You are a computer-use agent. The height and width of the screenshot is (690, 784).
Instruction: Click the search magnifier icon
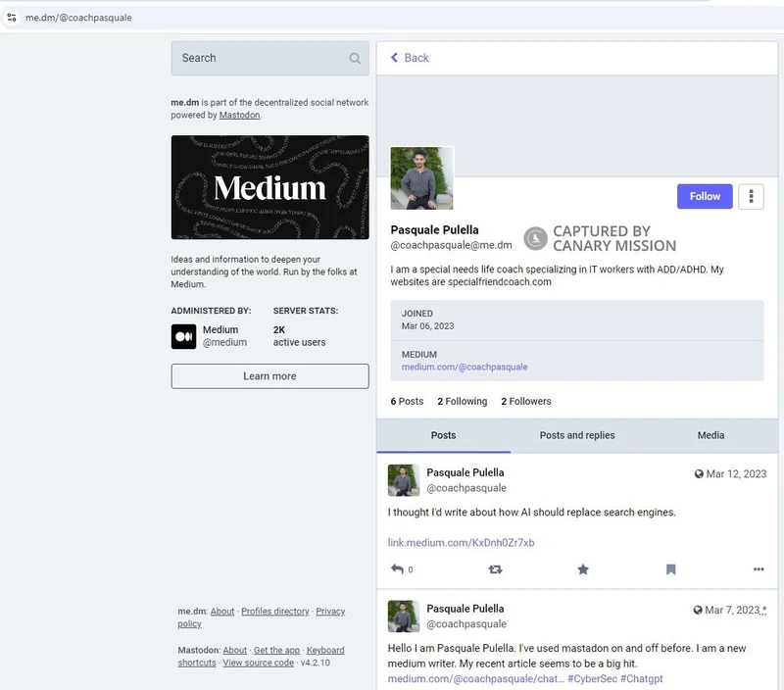click(355, 59)
